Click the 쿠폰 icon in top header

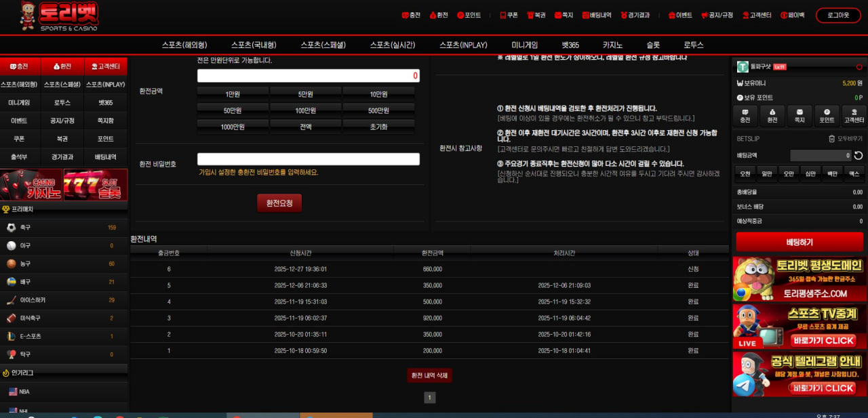(x=503, y=15)
